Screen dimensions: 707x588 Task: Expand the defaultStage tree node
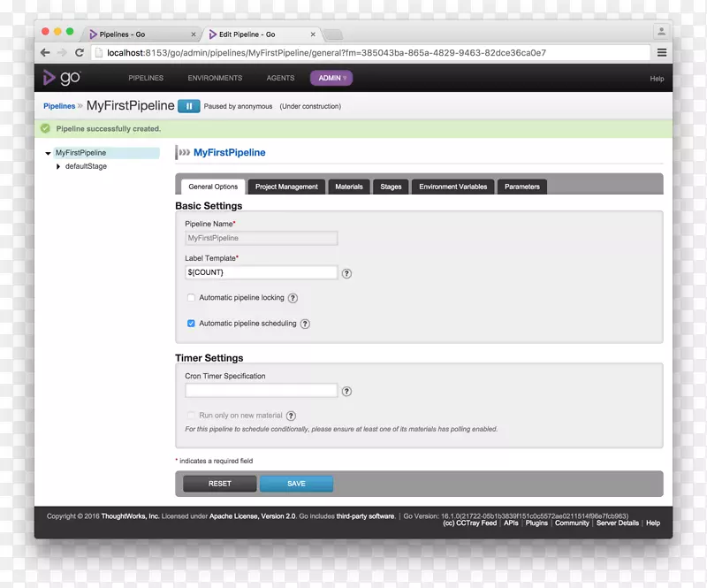[58, 166]
